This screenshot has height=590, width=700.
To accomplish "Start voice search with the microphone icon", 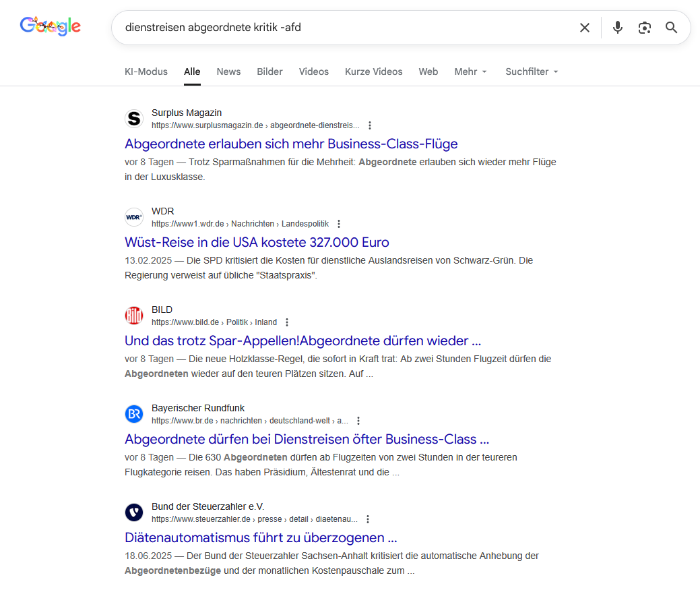I will [617, 28].
